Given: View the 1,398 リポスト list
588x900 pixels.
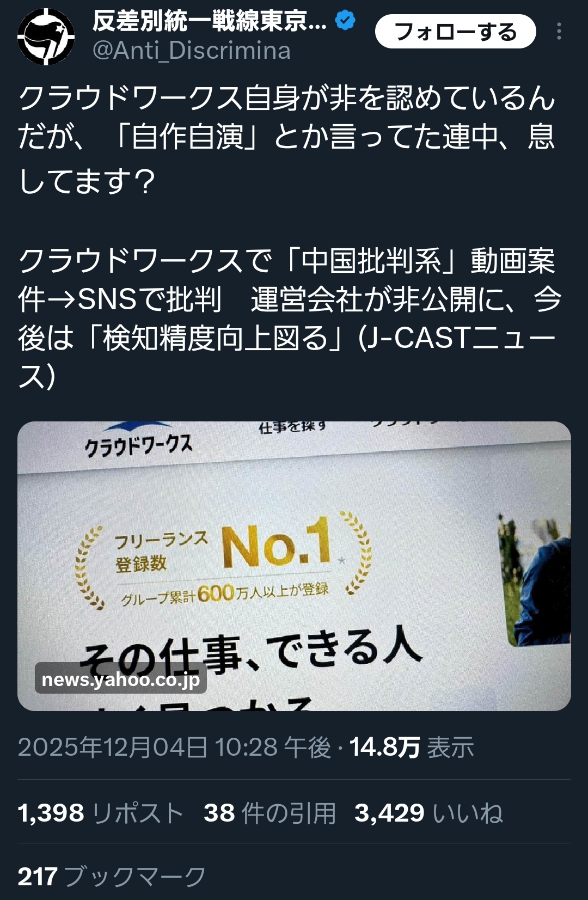Looking at the screenshot, I should [100, 813].
